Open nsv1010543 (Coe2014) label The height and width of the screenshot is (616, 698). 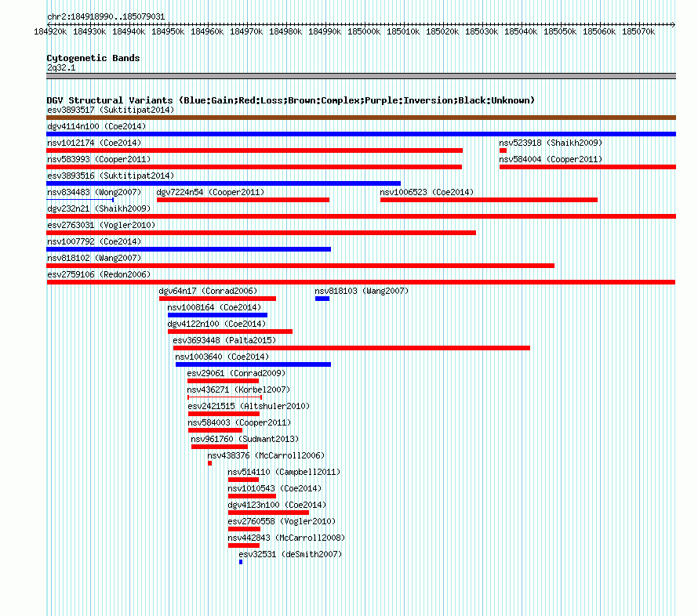pyautogui.click(x=274, y=488)
